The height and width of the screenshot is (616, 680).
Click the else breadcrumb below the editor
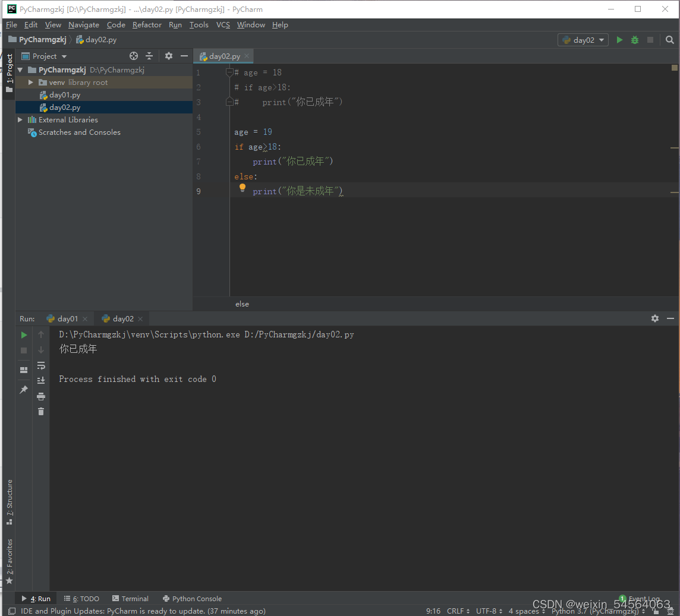pyautogui.click(x=242, y=304)
